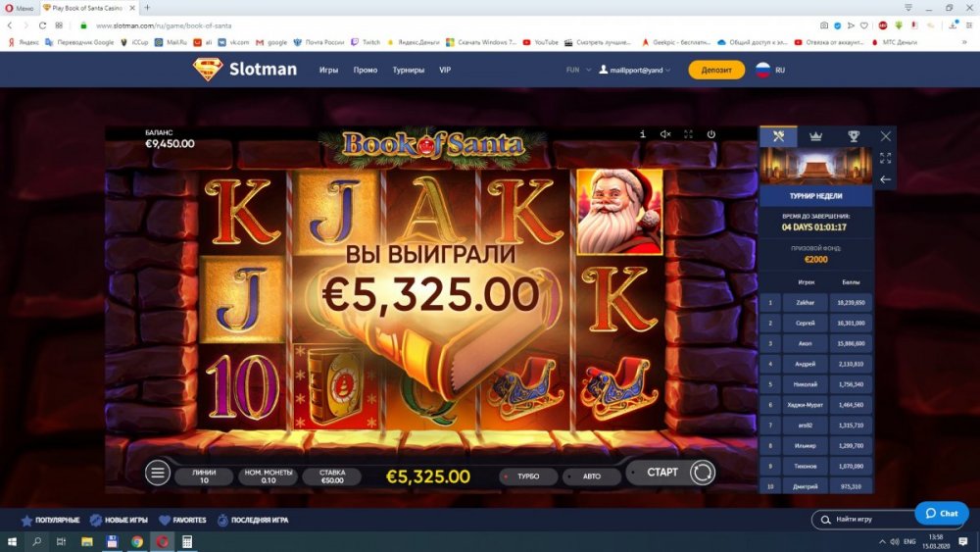Open the Турниры menu item

coord(408,70)
